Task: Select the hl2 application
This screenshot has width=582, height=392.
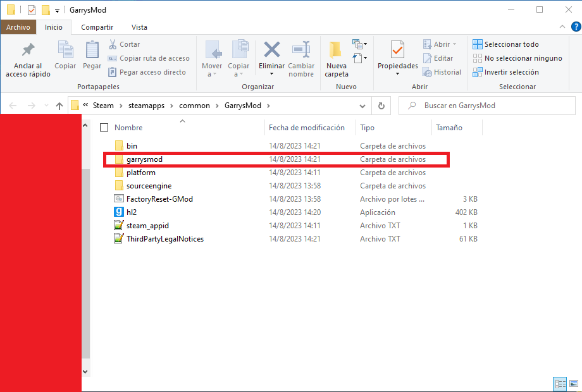Action: click(x=132, y=212)
